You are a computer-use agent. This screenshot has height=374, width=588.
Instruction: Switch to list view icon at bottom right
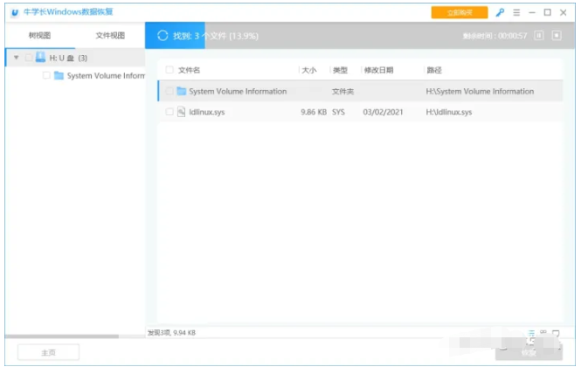point(530,333)
